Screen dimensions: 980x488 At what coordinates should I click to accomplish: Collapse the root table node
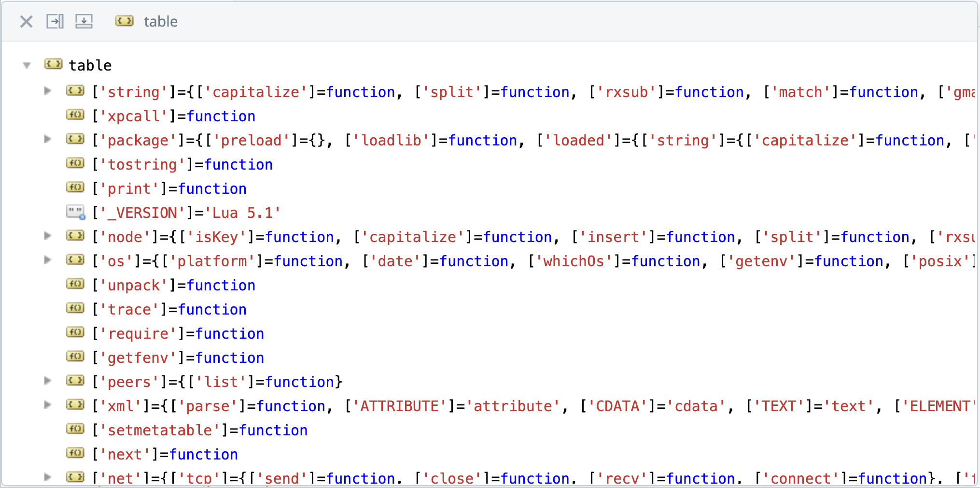(x=27, y=65)
